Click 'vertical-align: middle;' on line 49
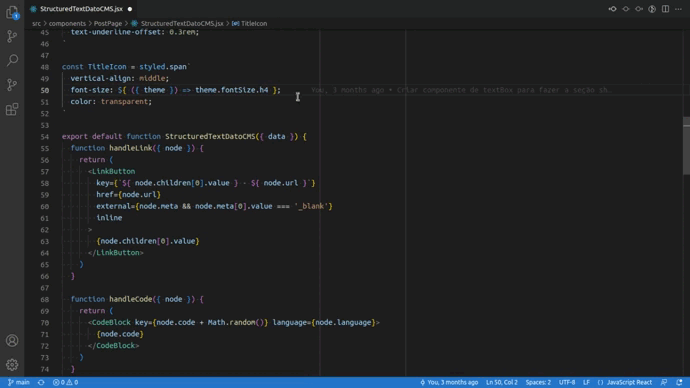This screenshot has height=388, width=690. coord(120,78)
